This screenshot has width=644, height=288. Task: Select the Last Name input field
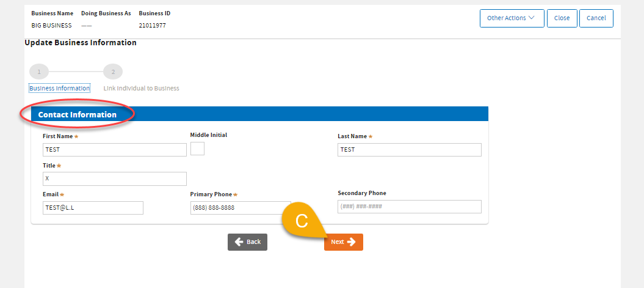(409, 150)
